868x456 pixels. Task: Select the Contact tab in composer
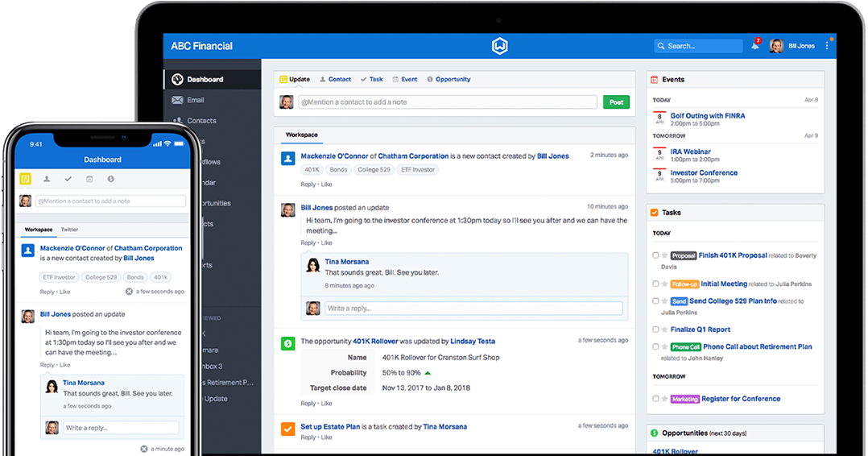336,79
